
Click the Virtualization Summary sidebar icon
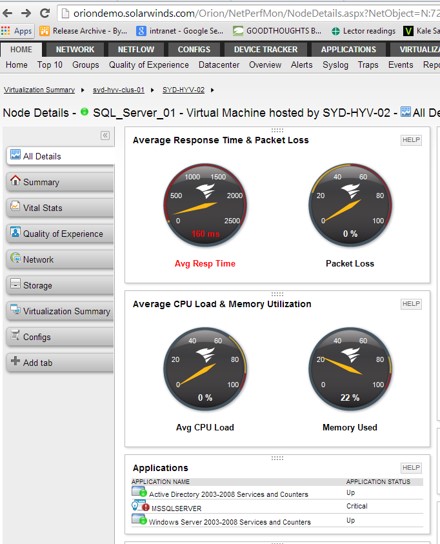pyautogui.click(x=15, y=309)
